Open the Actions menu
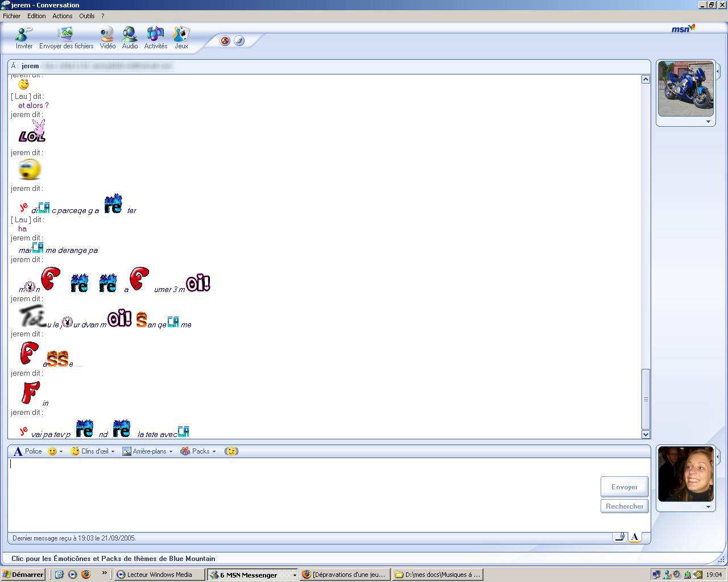The width and height of the screenshot is (728, 582). pyautogui.click(x=63, y=16)
